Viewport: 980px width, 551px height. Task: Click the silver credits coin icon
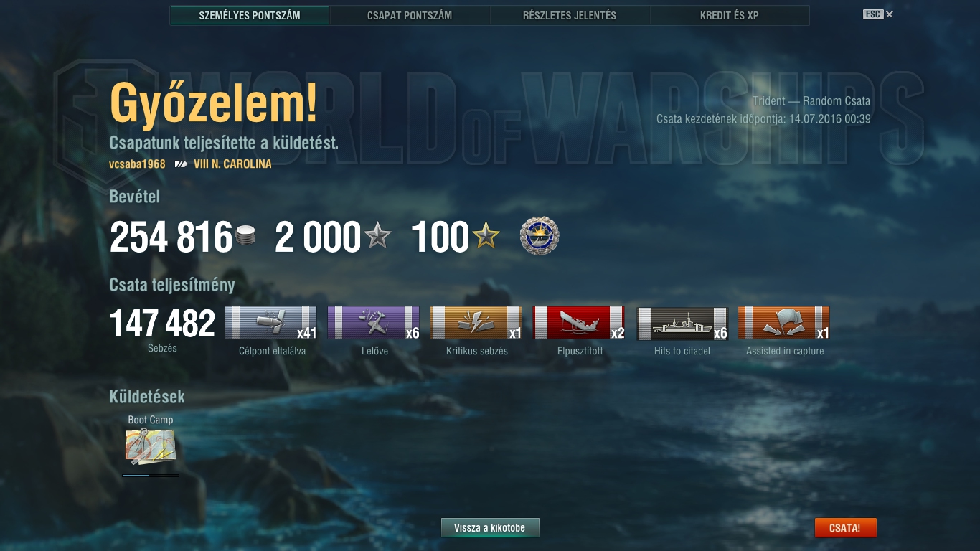(245, 236)
